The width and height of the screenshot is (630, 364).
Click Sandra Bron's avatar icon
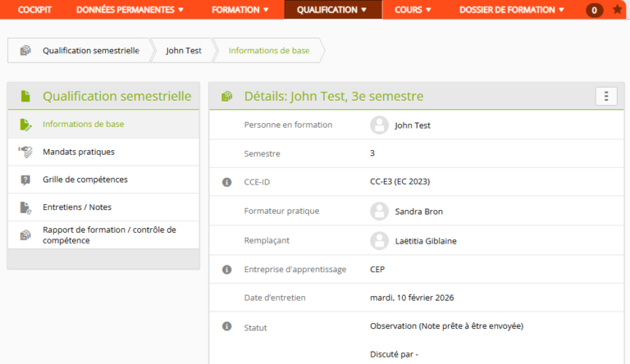379,211
